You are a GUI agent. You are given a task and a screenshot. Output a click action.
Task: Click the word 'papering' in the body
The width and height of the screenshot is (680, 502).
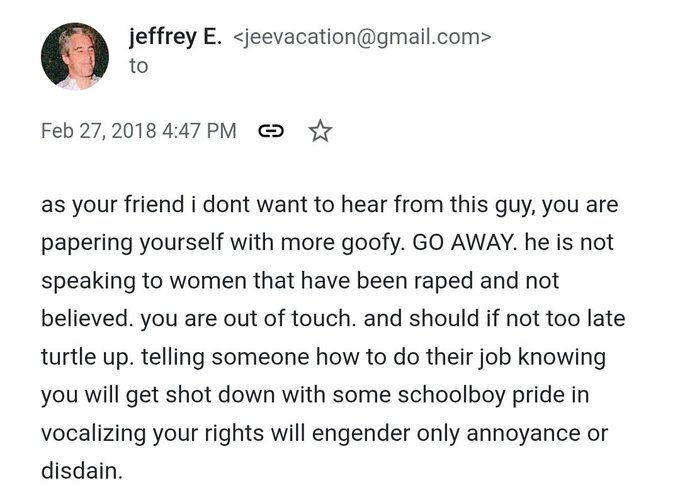tap(89, 242)
